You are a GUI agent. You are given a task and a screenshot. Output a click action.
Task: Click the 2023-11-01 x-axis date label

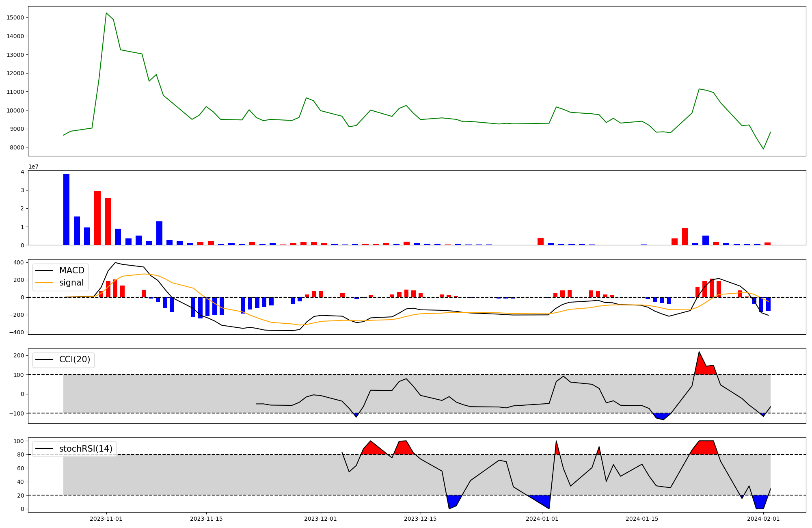point(106,519)
